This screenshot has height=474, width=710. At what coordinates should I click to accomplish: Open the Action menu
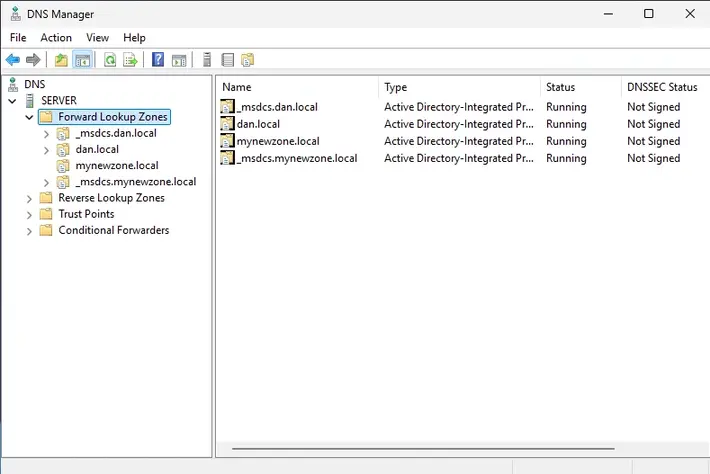pyautogui.click(x=56, y=38)
